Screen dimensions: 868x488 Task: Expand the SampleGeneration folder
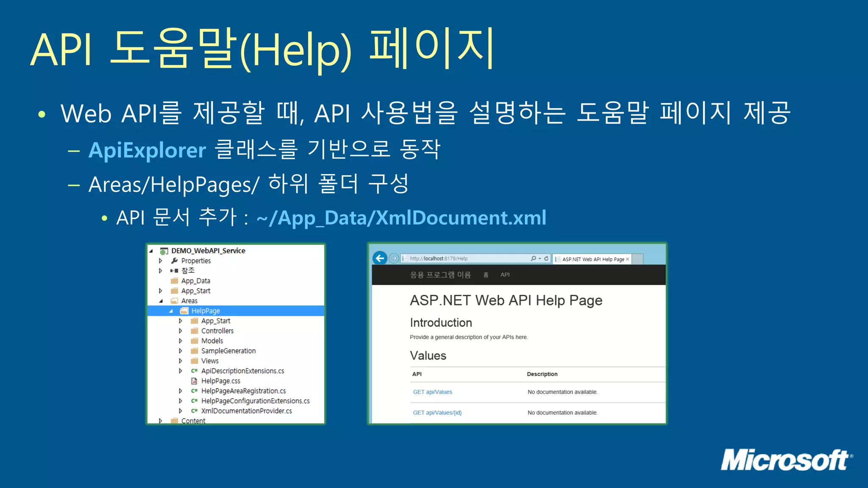[181, 351]
